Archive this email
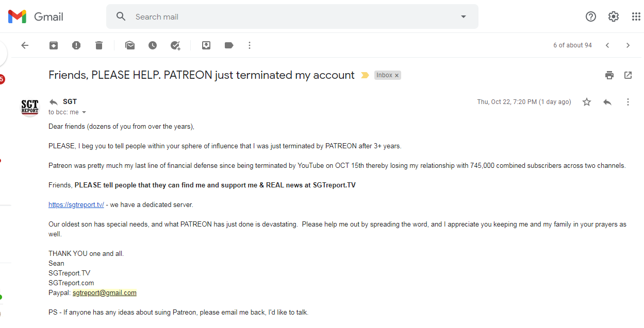644x328 pixels. tap(54, 45)
